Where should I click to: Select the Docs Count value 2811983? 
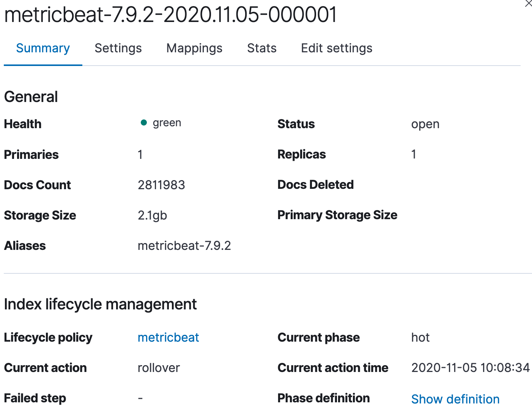[x=161, y=185]
